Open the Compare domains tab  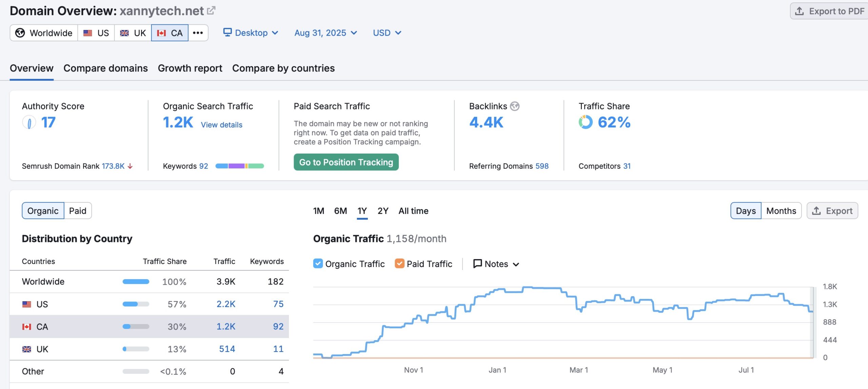coord(105,68)
